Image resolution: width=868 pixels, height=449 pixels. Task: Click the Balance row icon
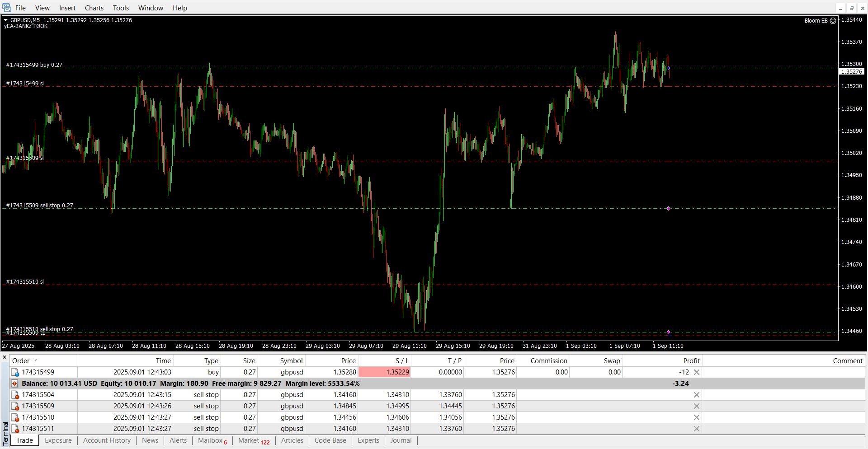15,384
